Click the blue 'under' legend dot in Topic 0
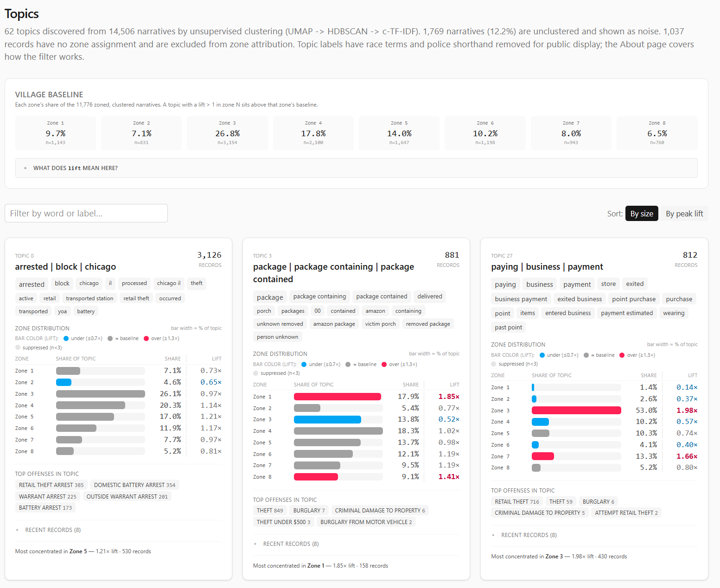720x588 pixels. click(x=66, y=338)
